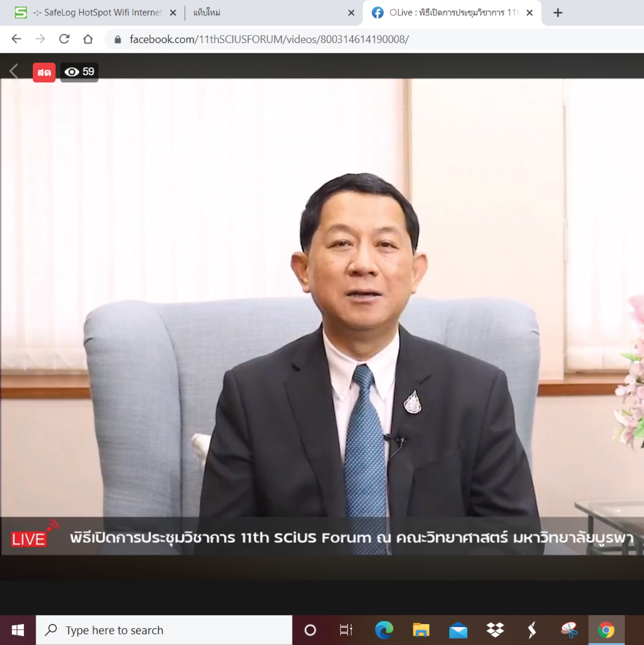
Task: Close the Facebook Live tab
Action: [x=530, y=13]
